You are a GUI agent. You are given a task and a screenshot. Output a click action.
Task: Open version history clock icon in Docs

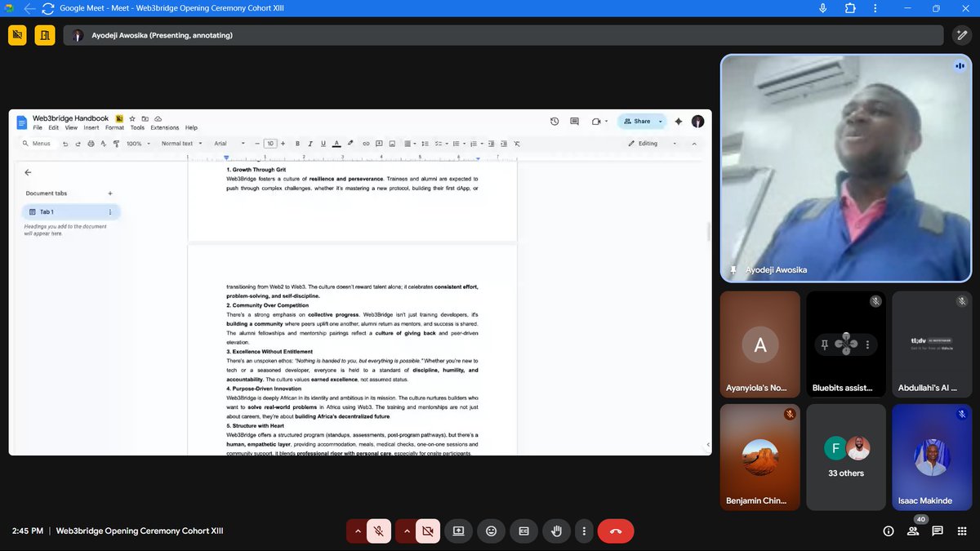(x=555, y=121)
